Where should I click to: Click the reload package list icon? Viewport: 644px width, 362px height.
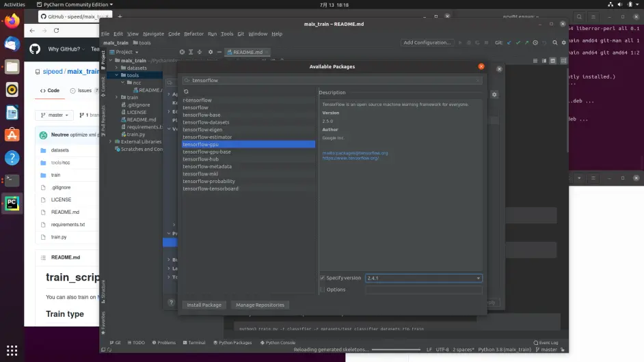tap(186, 92)
